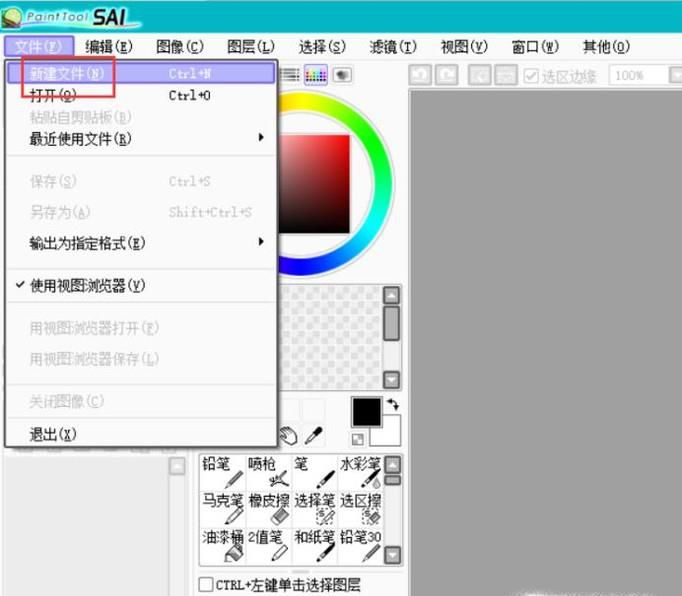Viewport: 682px width, 596px height.
Task: Click the Paint Tool SAI logo
Action: point(70,17)
